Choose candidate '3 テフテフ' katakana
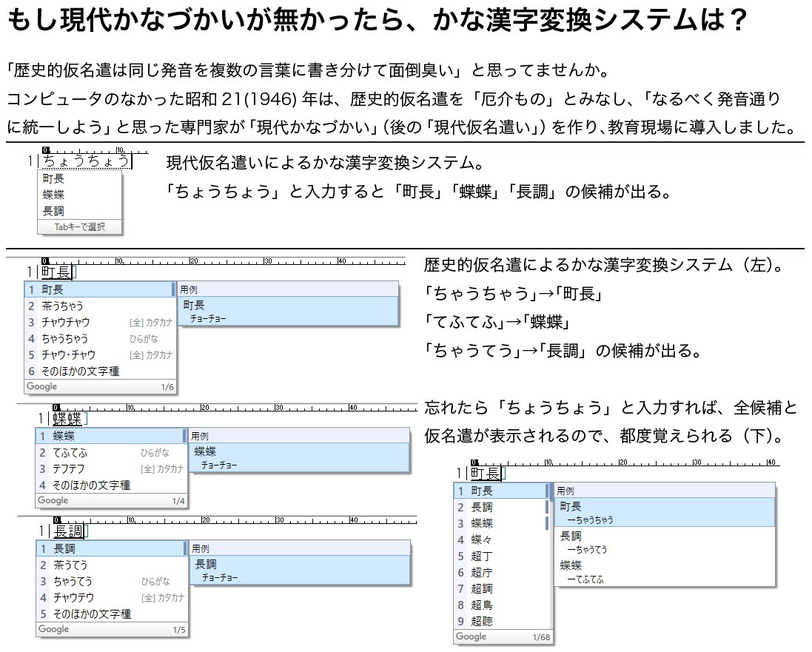The width and height of the screenshot is (812, 652). 111,468
